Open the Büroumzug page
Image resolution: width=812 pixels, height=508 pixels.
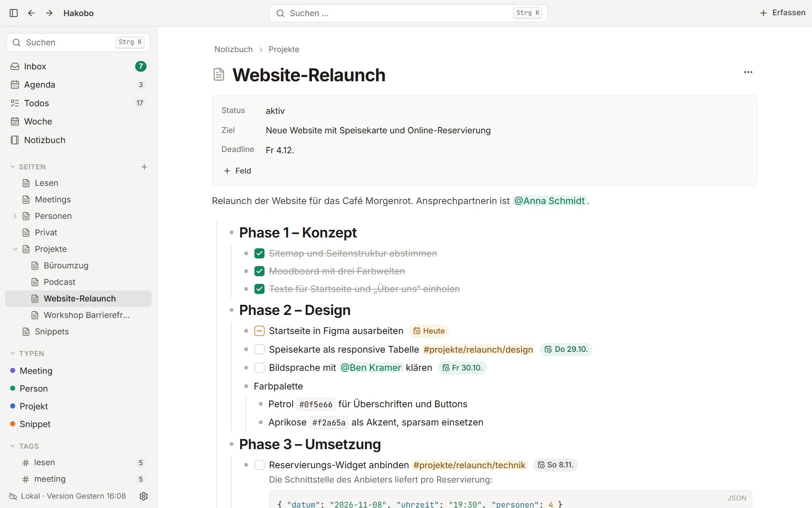(x=66, y=265)
